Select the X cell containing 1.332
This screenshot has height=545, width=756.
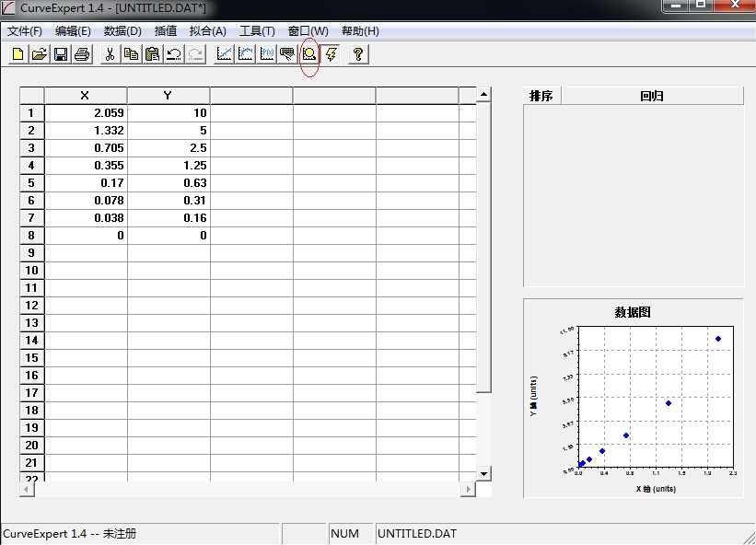click(x=86, y=131)
